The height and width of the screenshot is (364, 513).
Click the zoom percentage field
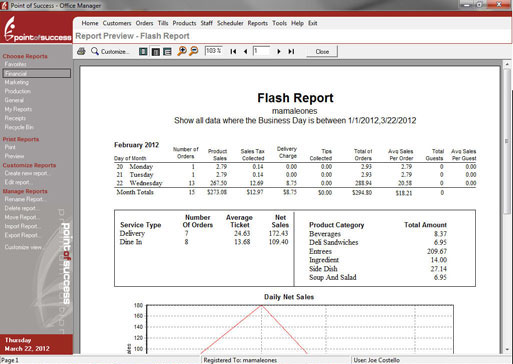point(213,51)
